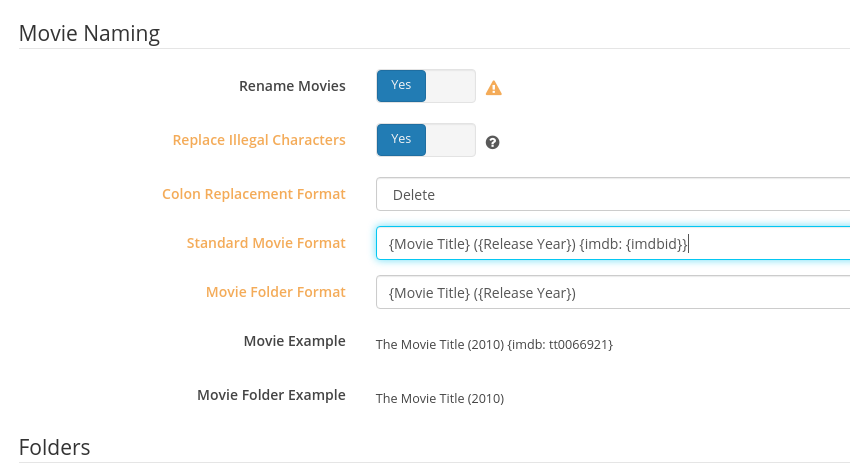850x468 pixels.
Task: Click the Movie Folder Format label
Action: (x=276, y=292)
